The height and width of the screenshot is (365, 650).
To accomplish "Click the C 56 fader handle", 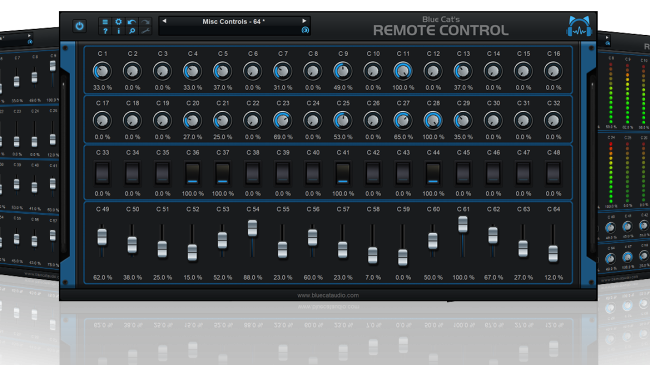I will [313, 238].
